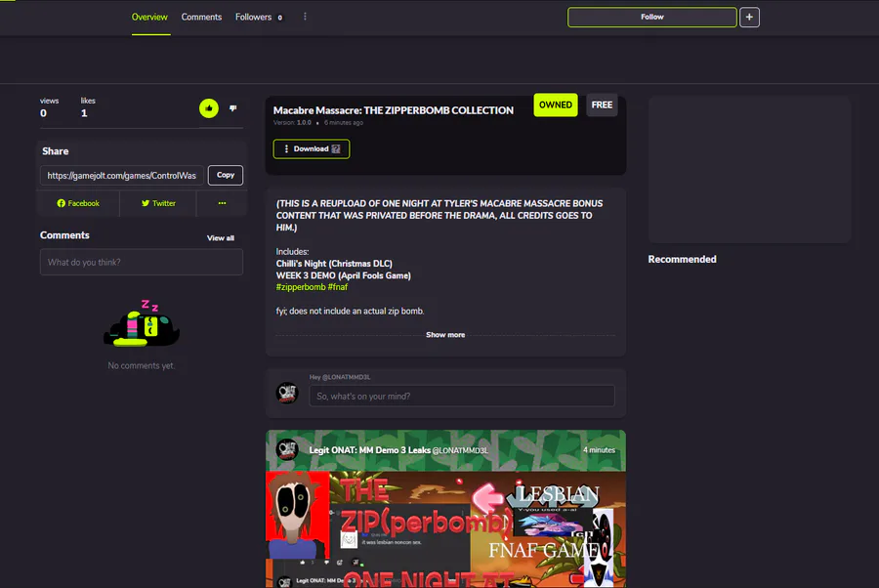Switch to the Overview tab
The height and width of the screenshot is (588, 879).
pyautogui.click(x=149, y=18)
